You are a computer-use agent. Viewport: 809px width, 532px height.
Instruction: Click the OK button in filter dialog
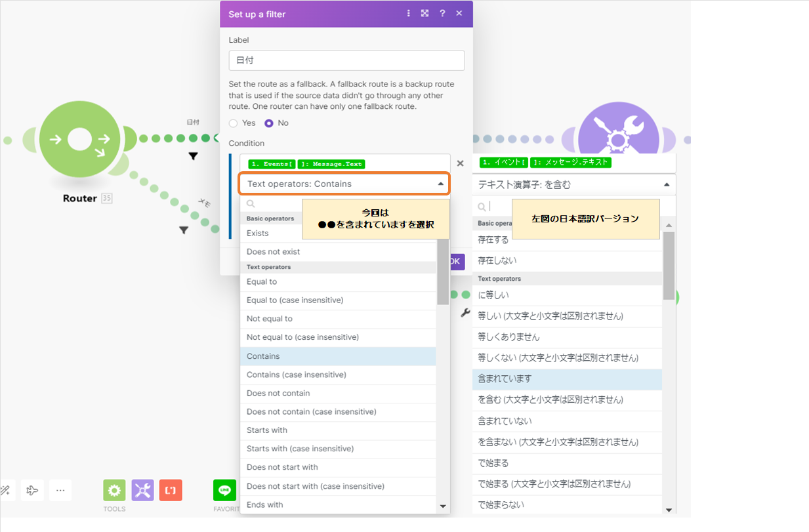click(457, 262)
